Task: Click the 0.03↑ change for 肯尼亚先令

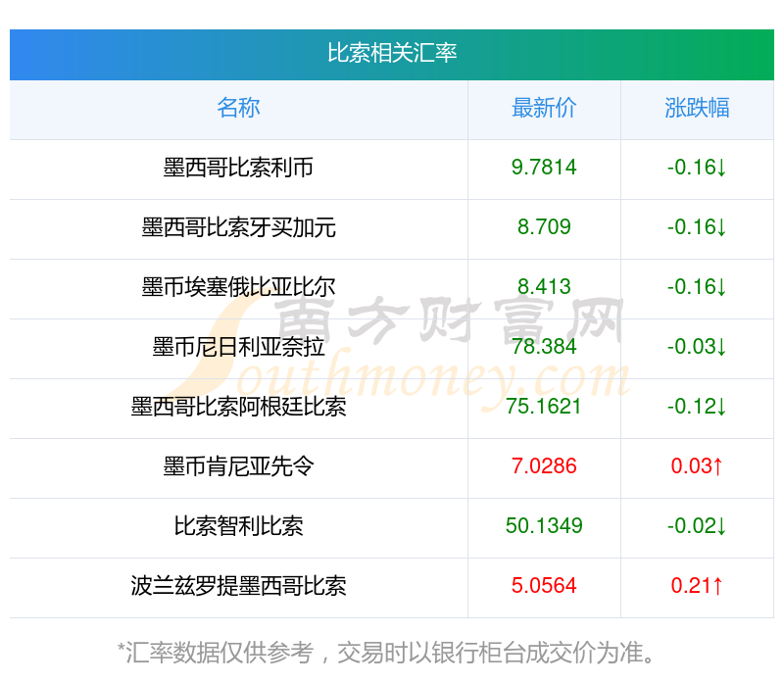Action: click(697, 466)
